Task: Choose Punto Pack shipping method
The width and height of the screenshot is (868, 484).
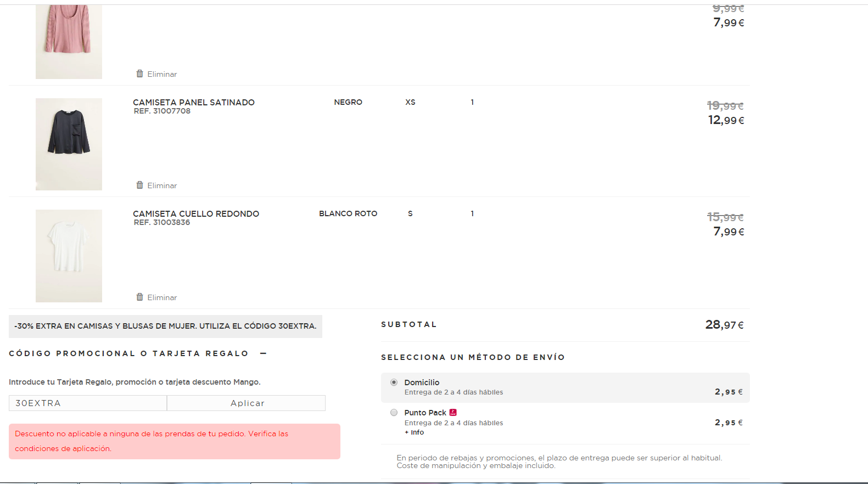Action: [394, 413]
